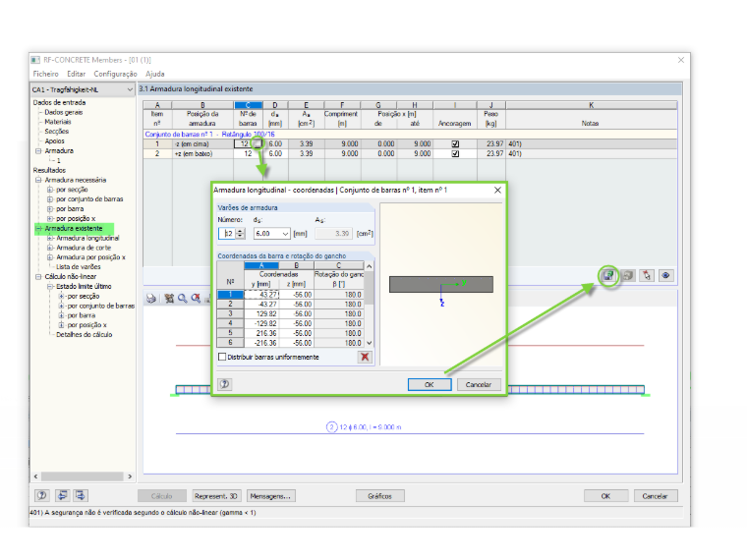This screenshot has width=747, height=560.
Task: Click column C header in main table
Action: [248, 105]
